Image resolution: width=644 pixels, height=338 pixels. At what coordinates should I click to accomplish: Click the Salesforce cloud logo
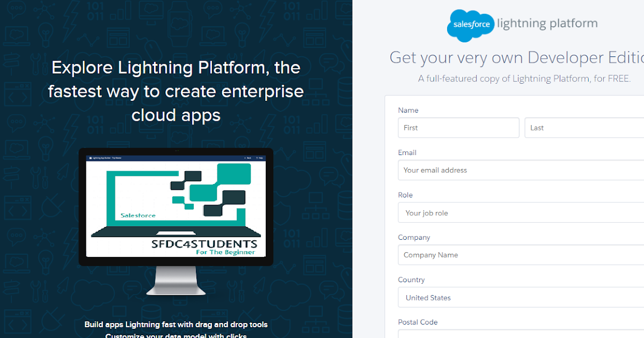pyautogui.click(x=471, y=25)
